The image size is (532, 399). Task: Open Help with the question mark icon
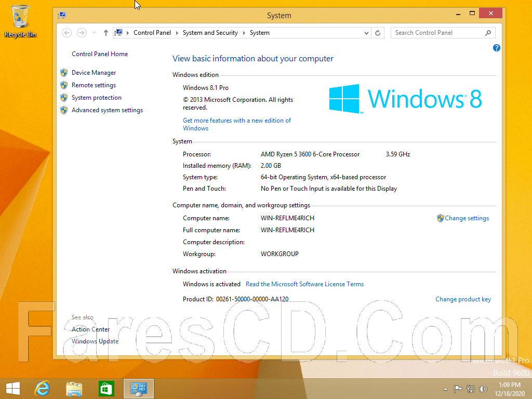(x=496, y=48)
